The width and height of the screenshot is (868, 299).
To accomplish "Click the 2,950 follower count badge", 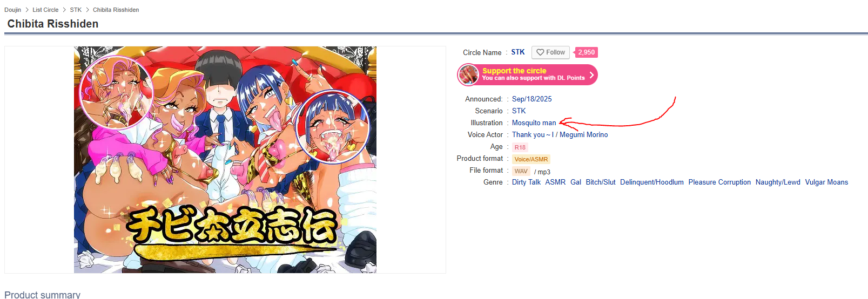I will point(586,52).
